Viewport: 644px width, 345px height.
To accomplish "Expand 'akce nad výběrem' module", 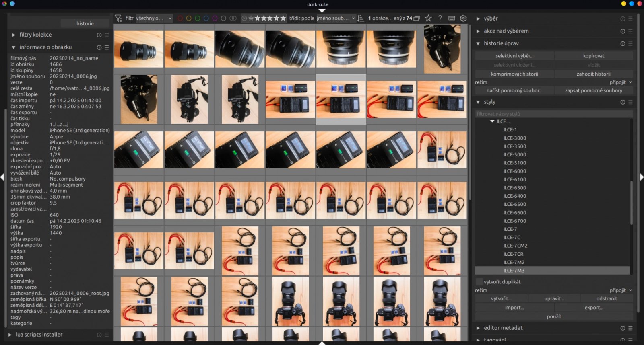I will [x=478, y=31].
